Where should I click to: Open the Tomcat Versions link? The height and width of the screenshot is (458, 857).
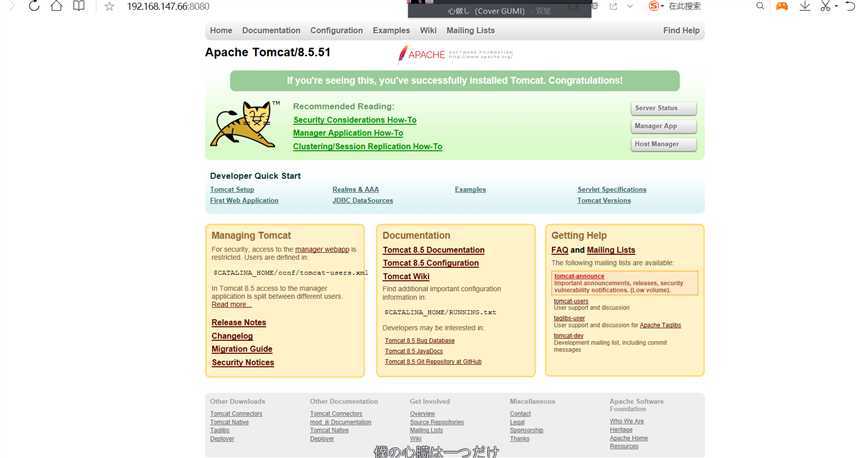604,201
